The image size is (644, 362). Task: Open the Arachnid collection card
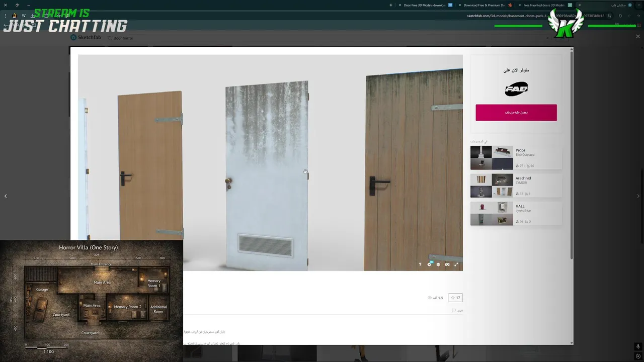516,186
